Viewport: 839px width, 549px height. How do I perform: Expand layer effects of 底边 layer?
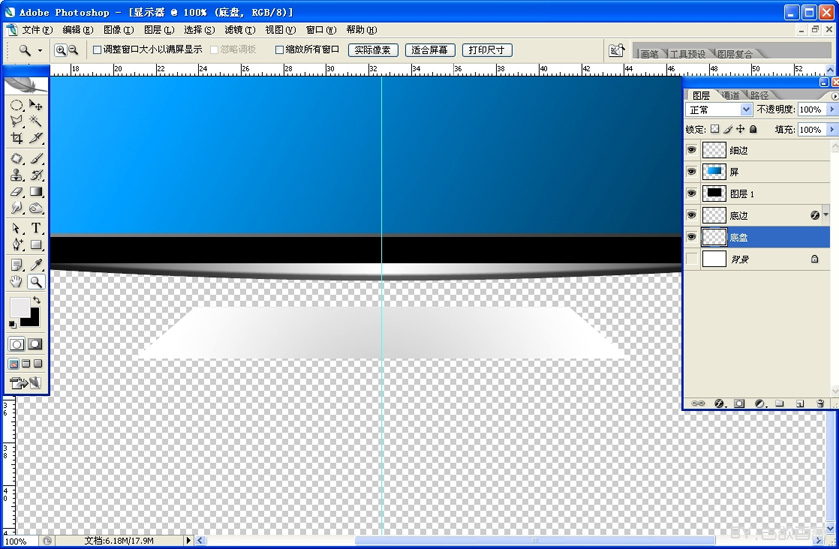(x=826, y=215)
